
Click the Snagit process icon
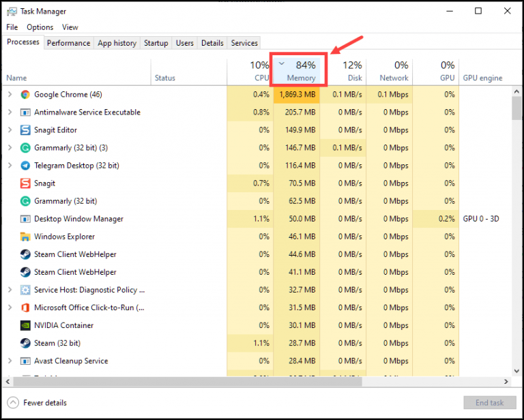pos(25,183)
